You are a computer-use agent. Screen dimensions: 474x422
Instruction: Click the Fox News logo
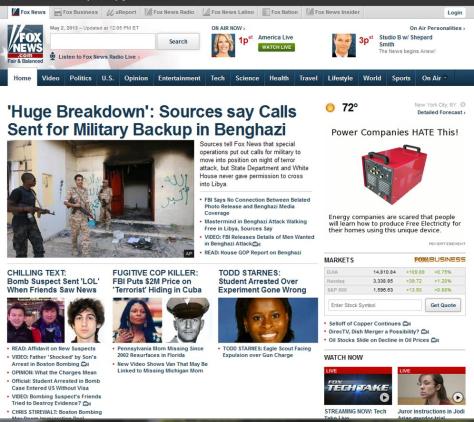tap(25, 44)
